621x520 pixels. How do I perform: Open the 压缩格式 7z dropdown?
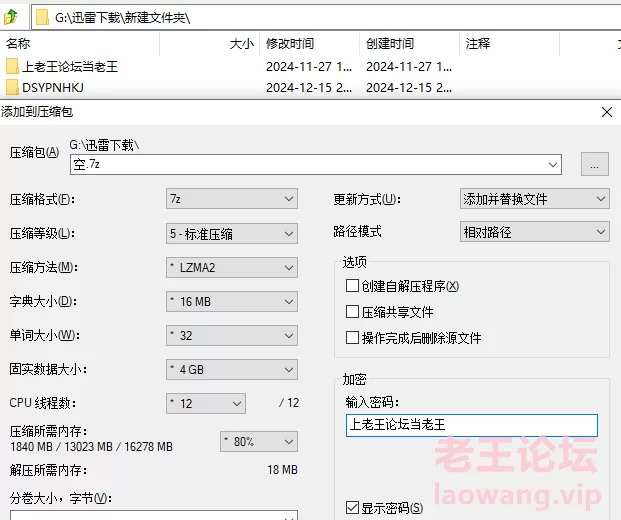coord(232,198)
